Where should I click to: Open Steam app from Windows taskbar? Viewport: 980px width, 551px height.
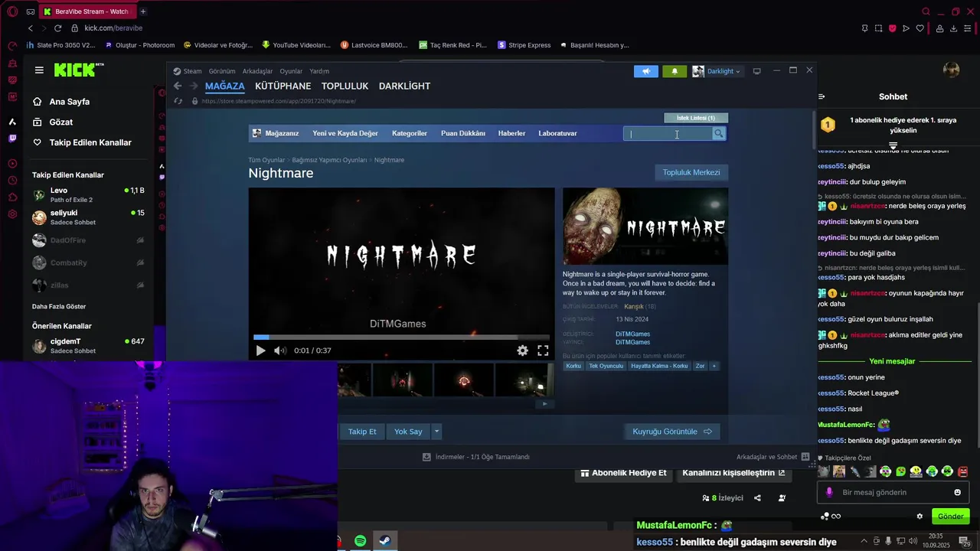click(x=385, y=541)
